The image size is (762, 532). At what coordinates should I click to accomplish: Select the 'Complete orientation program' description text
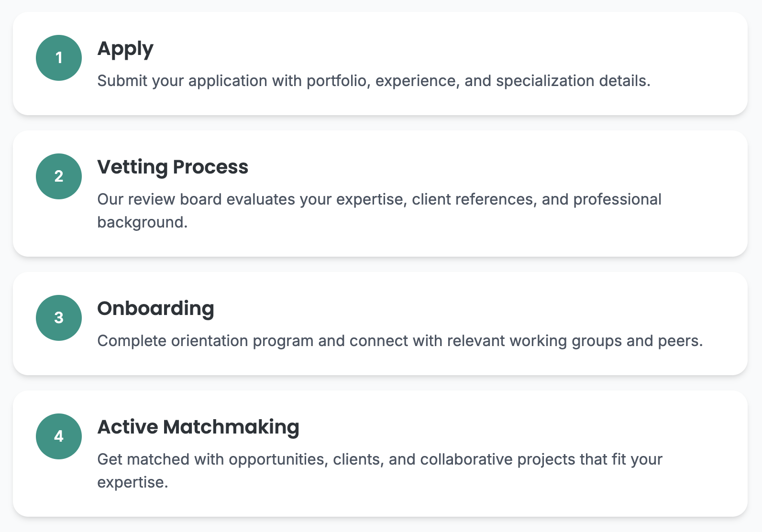(399, 341)
